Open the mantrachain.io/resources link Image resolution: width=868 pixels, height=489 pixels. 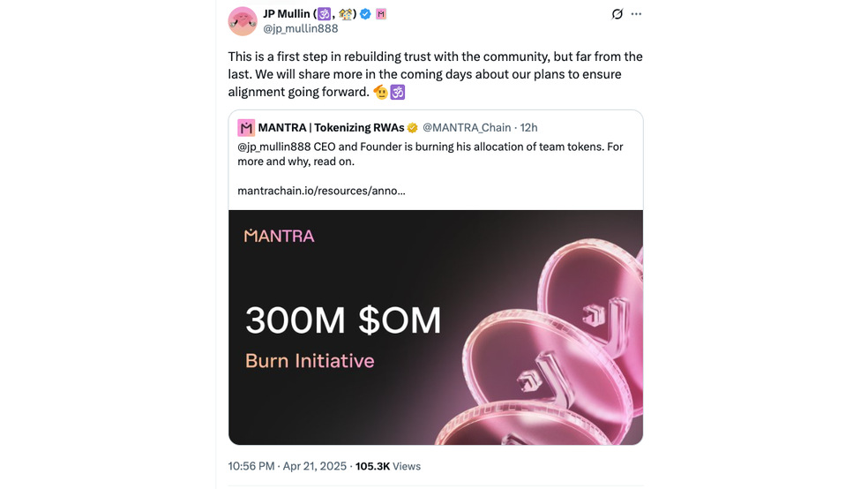coord(321,190)
